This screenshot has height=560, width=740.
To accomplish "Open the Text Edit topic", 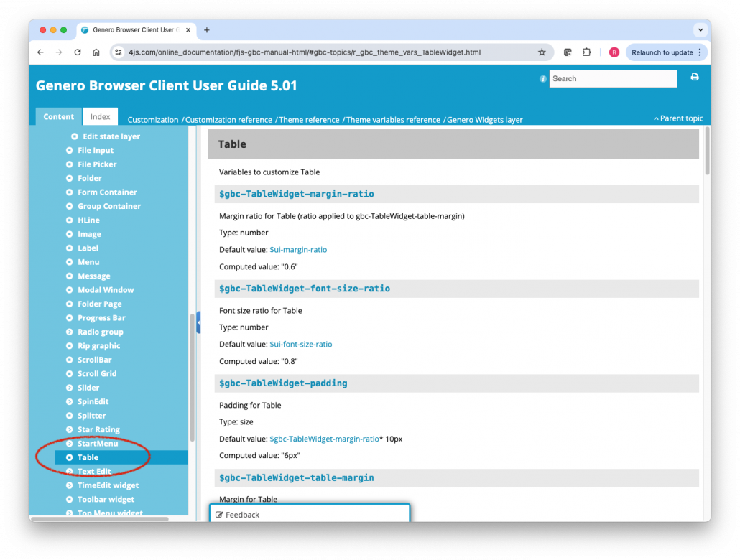I will point(94,471).
